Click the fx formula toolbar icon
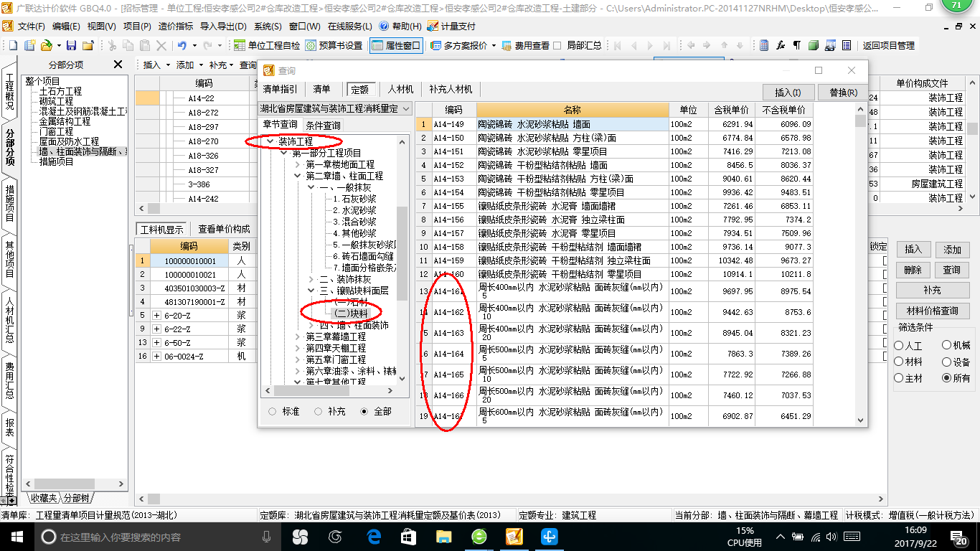Screen dimensions: 980x551 [781, 45]
